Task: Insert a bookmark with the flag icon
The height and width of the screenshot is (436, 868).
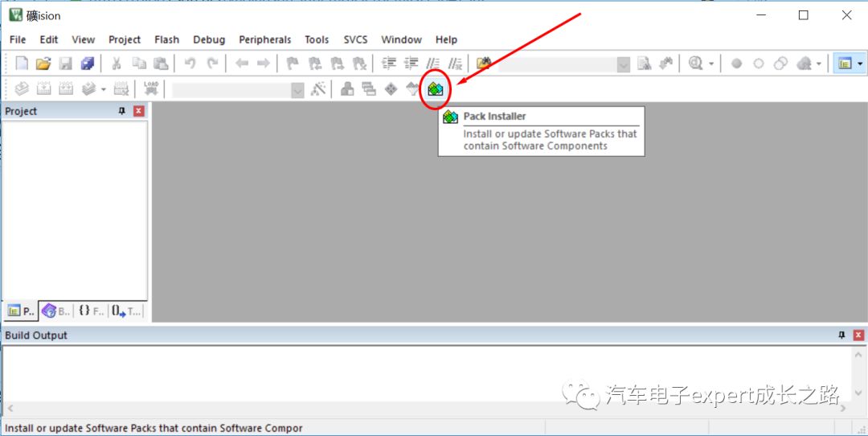Action: (x=293, y=64)
